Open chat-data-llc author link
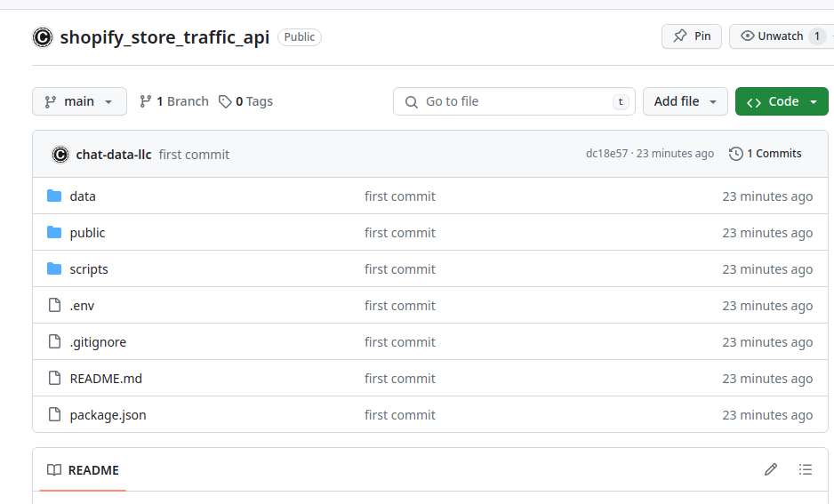This screenshot has width=834, height=504. 114,155
